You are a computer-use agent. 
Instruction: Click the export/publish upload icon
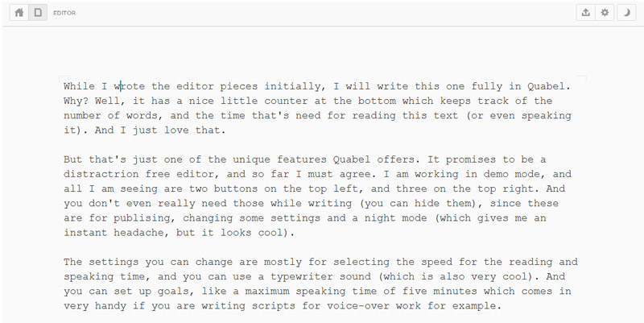(585, 13)
